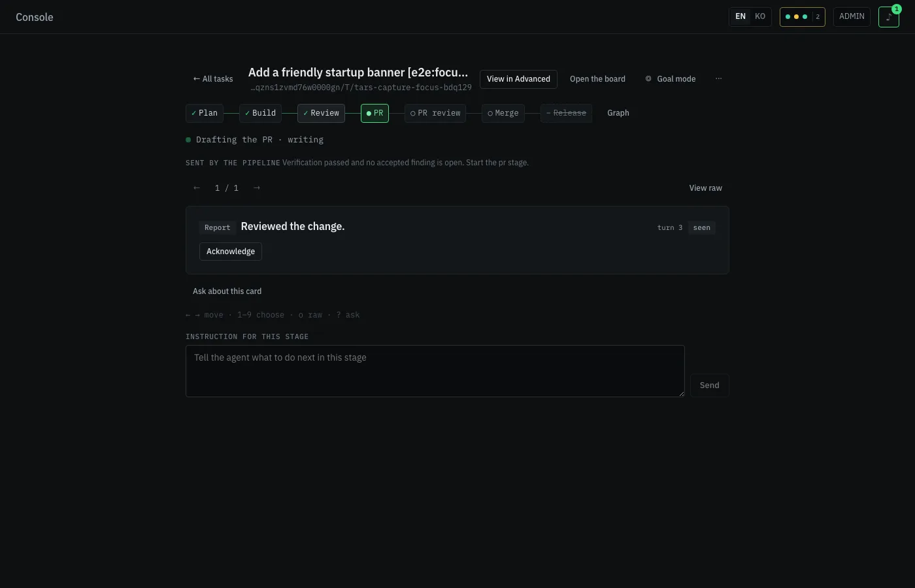Viewport: 915px width, 588px height.
Task: Click the struck-through Release stage
Action: 566,113
